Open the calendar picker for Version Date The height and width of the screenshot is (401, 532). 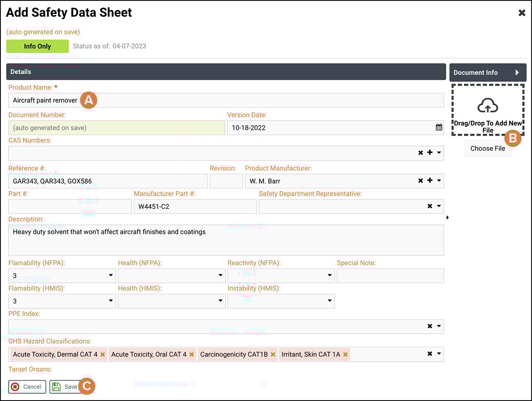pyautogui.click(x=439, y=128)
